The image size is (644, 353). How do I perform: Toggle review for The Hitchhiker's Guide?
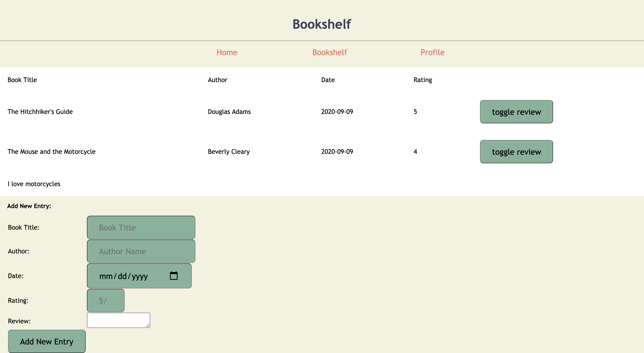click(x=516, y=112)
